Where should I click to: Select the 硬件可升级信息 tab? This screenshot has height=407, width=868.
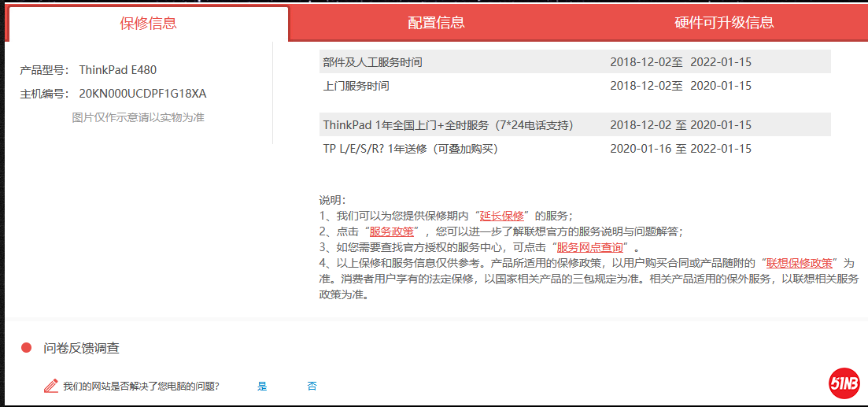pos(724,23)
